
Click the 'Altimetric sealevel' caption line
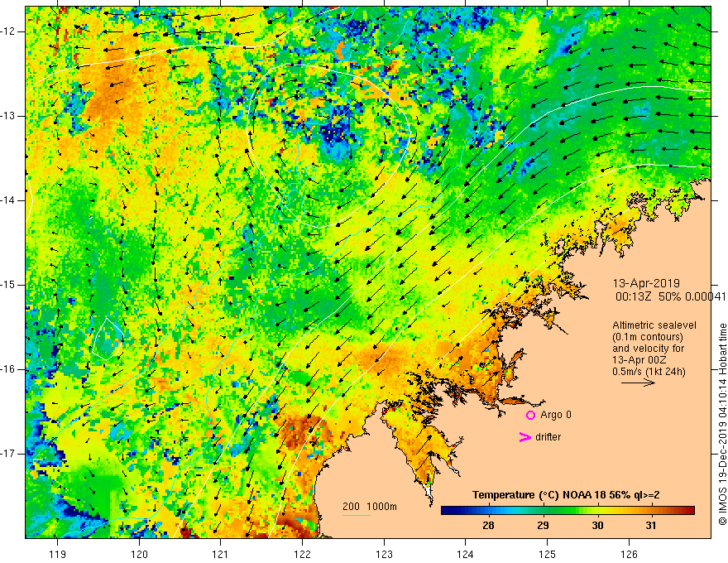(654, 325)
